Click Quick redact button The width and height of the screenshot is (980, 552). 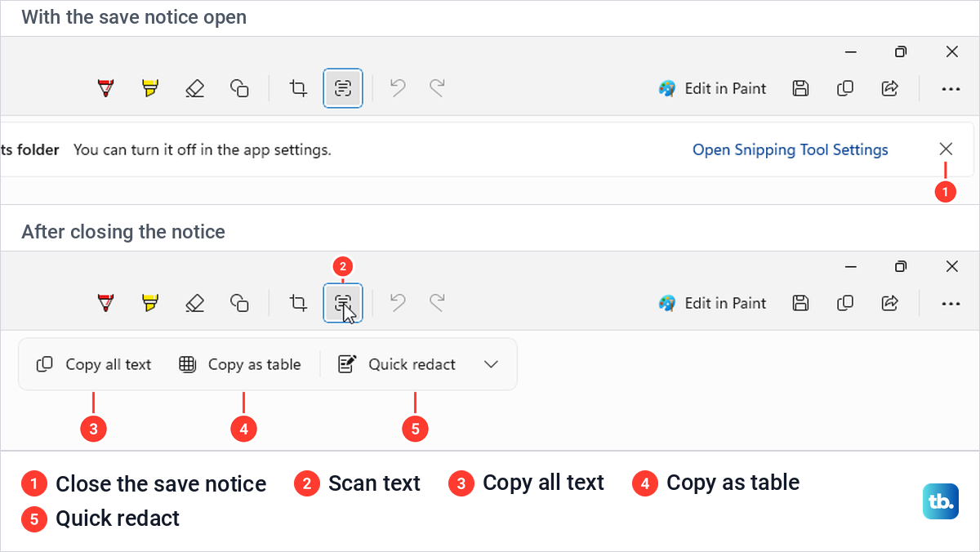(397, 364)
